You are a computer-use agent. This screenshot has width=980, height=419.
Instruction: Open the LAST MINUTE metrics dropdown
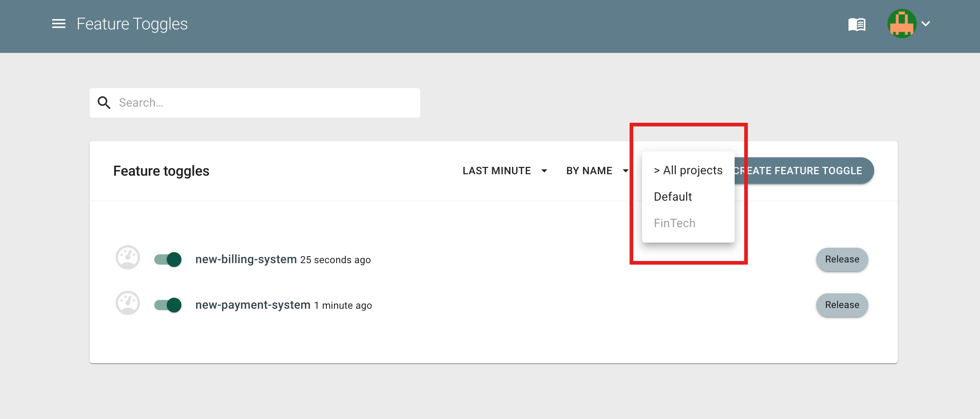click(505, 171)
